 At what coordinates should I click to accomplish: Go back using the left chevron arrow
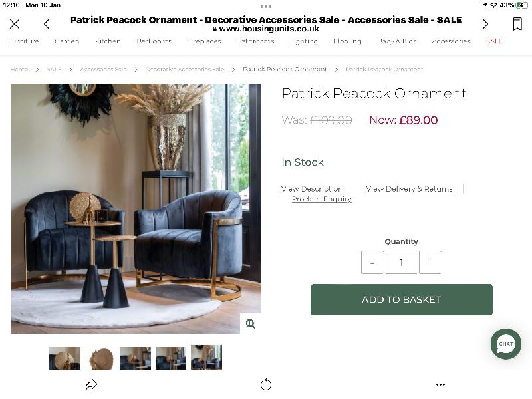click(x=47, y=24)
